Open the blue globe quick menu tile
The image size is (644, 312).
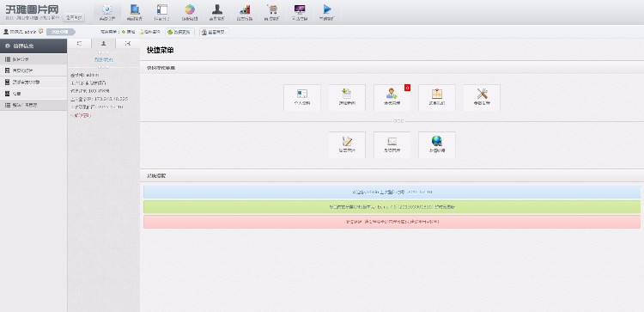click(x=436, y=144)
